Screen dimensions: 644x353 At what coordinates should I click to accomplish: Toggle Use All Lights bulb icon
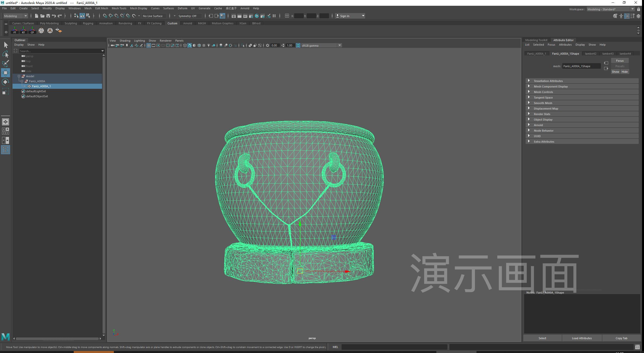click(x=209, y=45)
